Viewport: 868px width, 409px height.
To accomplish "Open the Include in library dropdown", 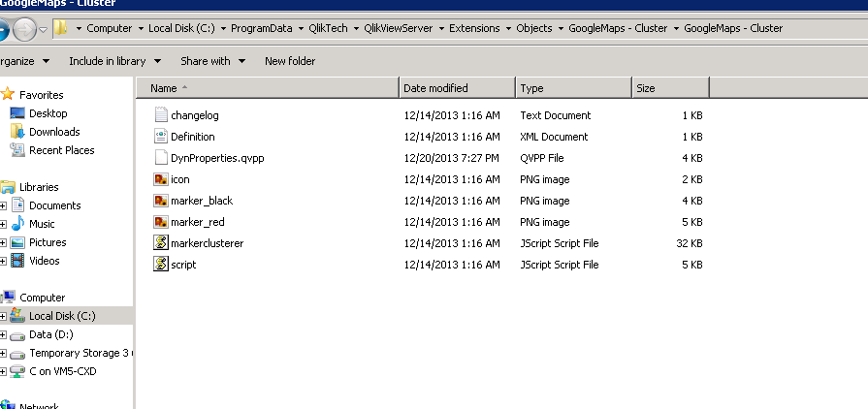I will [113, 61].
